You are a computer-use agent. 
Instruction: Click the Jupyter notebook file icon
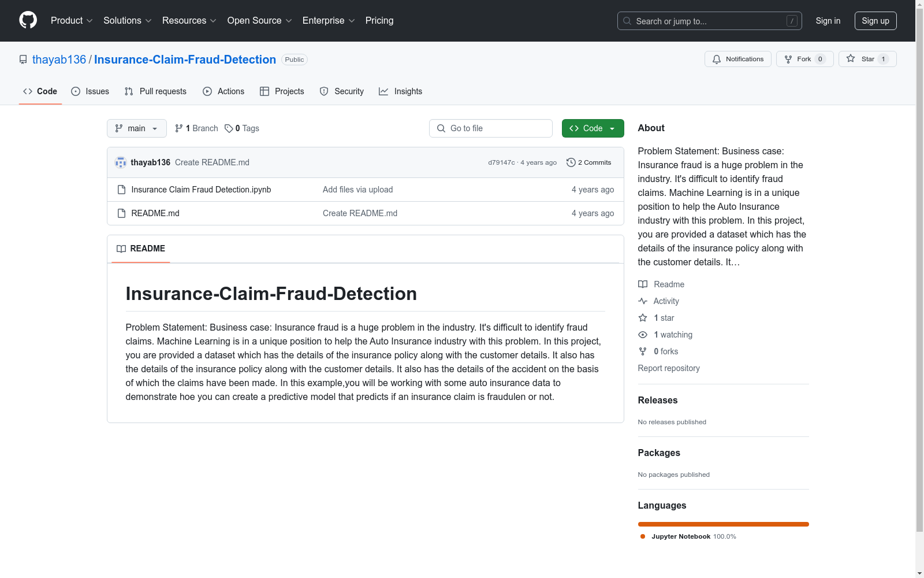pos(121,190)
